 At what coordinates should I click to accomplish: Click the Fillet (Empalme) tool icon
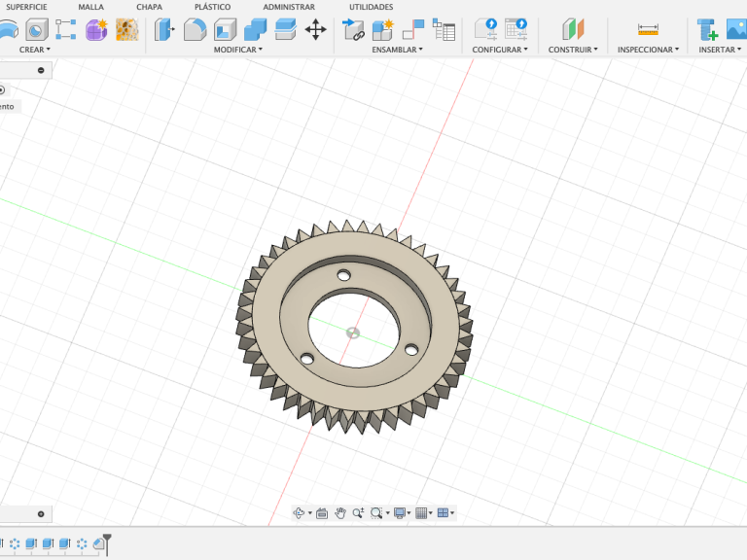pos(194,29)
